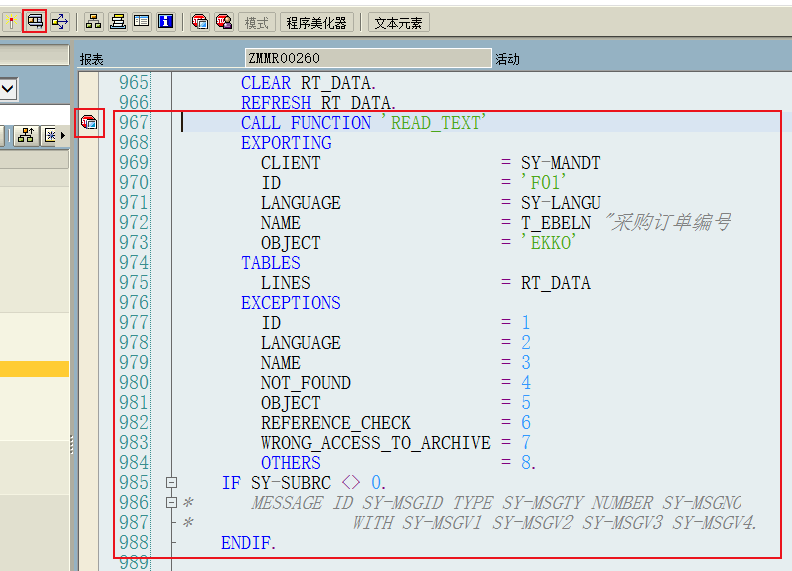The width and height of the screenshot is (792, 571).
Task: Click NAME parameter on line 972
Action: pos(280,223)
